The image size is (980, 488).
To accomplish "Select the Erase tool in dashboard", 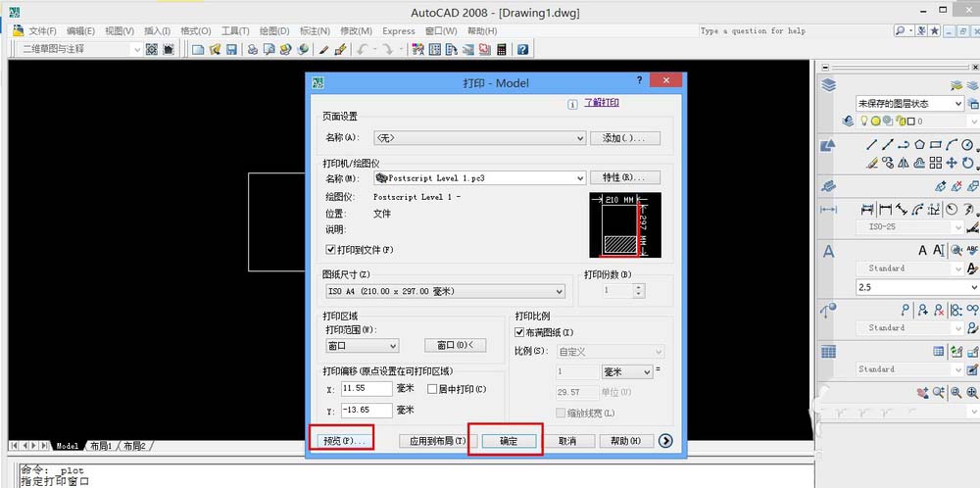I will coord(872,163).
